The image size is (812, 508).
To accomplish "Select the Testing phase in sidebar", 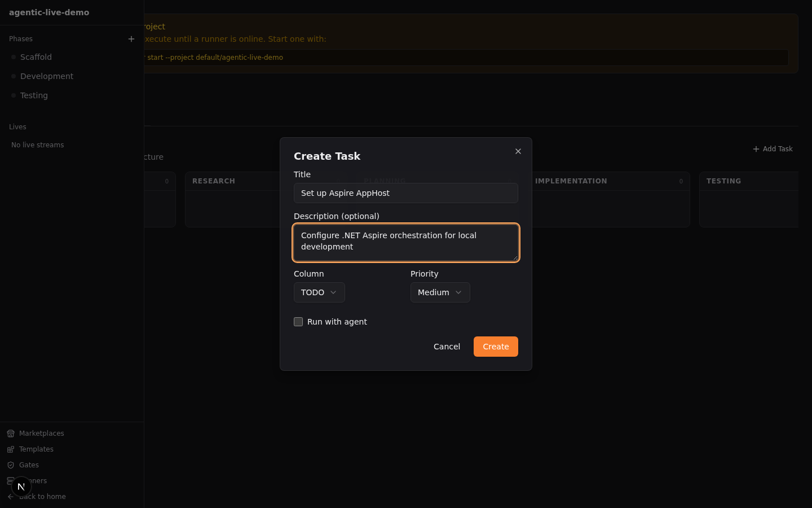I will click(x=34, y=95).
